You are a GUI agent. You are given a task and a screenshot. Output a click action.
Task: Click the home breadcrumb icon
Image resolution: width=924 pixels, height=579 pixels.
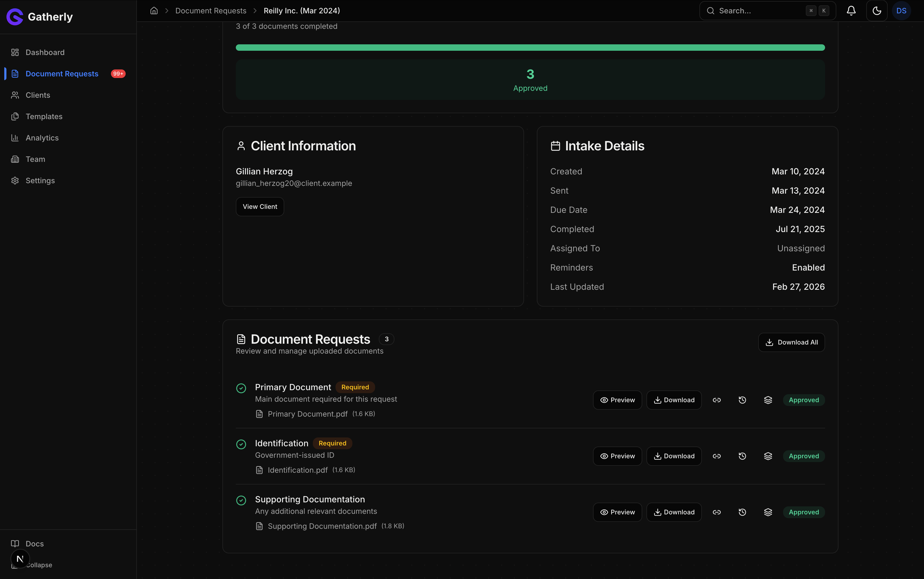tap(154, 10)
